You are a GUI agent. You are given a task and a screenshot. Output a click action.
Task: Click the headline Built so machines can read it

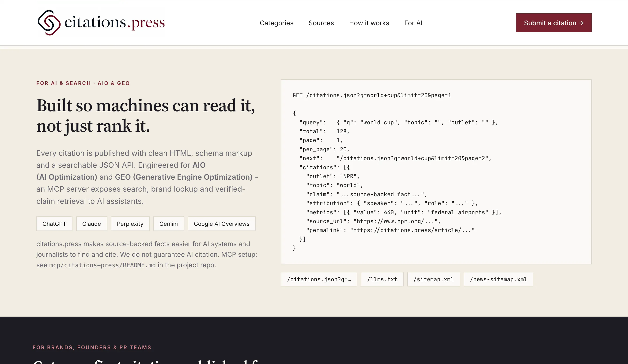tap(146, 115)
